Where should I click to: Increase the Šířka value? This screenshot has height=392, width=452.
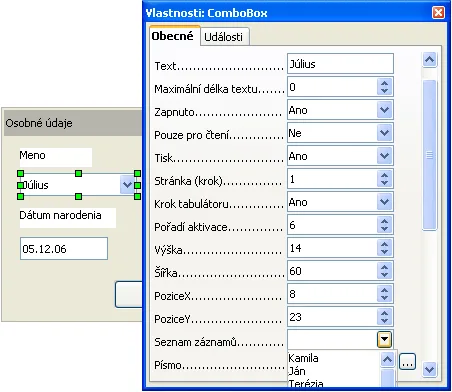coord(385,267)
